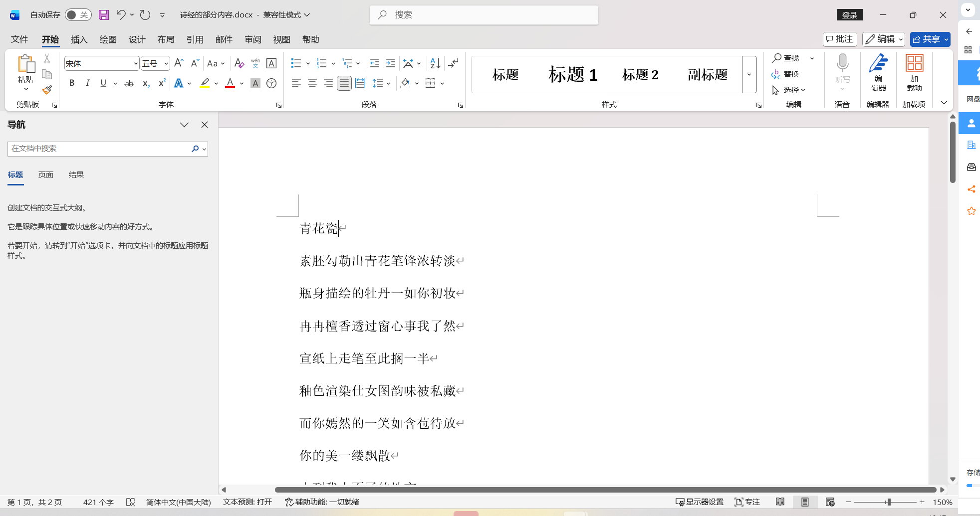Select the 页面 navigation tab

pyautogui.click(x=46, y=175)
